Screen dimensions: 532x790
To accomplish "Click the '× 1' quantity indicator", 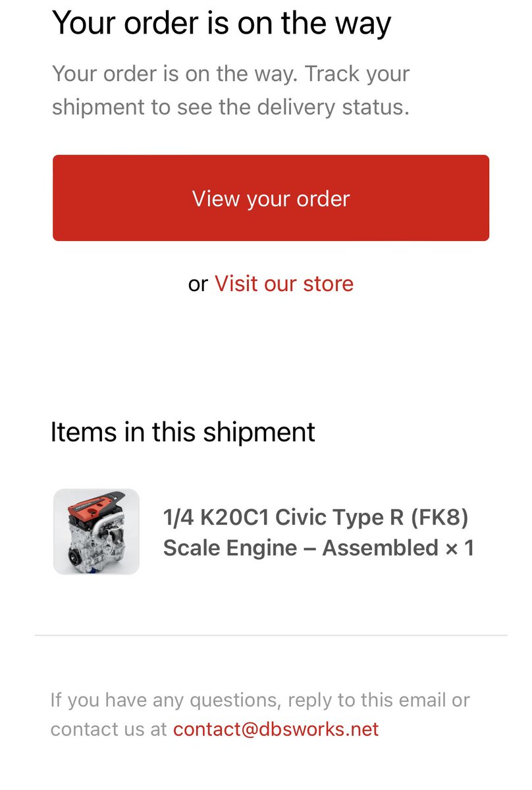I will click(460, 548).
